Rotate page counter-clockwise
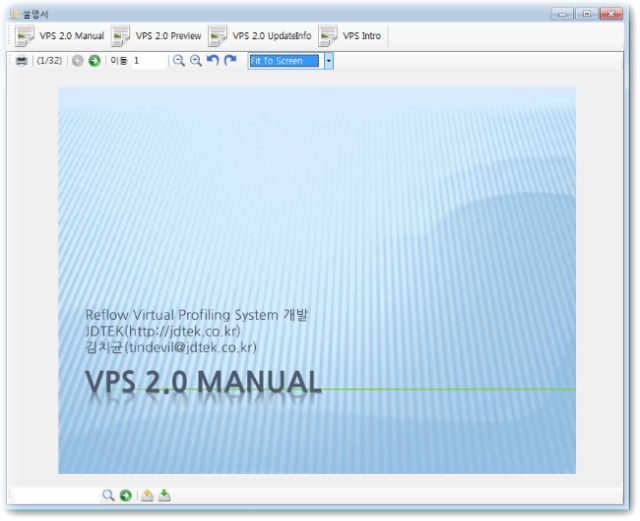The image size is (640, 521). [213, 60]
